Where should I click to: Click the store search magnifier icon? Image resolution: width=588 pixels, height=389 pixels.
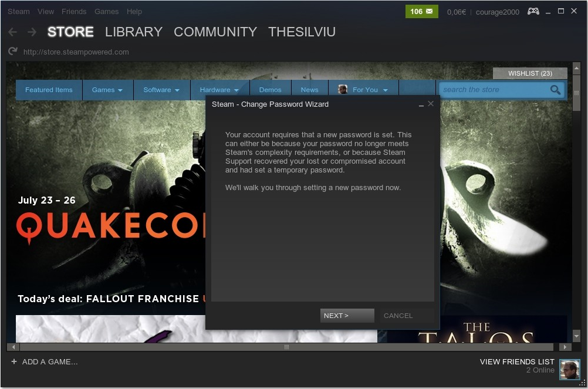(x=555, y=90)
